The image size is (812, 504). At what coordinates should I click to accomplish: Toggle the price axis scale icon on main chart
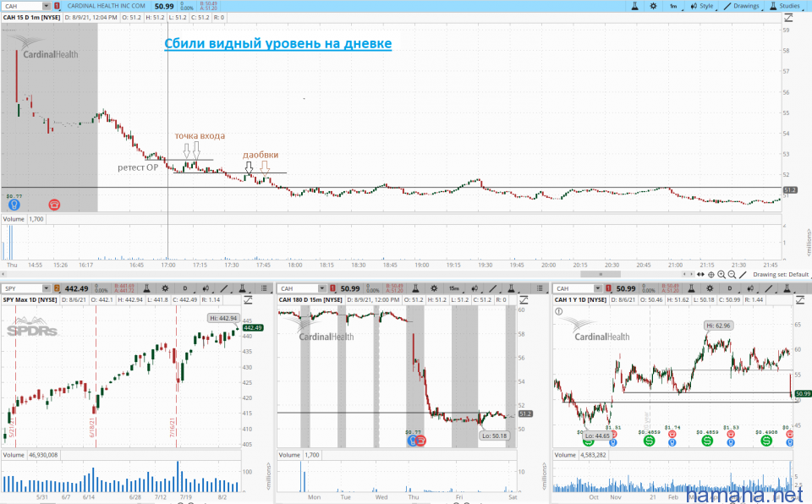(x=788, y=18)
